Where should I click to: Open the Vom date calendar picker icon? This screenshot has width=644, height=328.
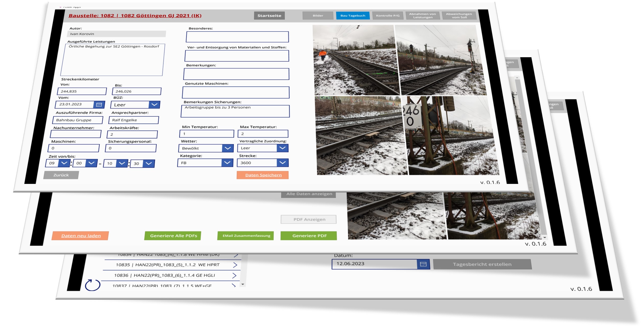(99, 104)
